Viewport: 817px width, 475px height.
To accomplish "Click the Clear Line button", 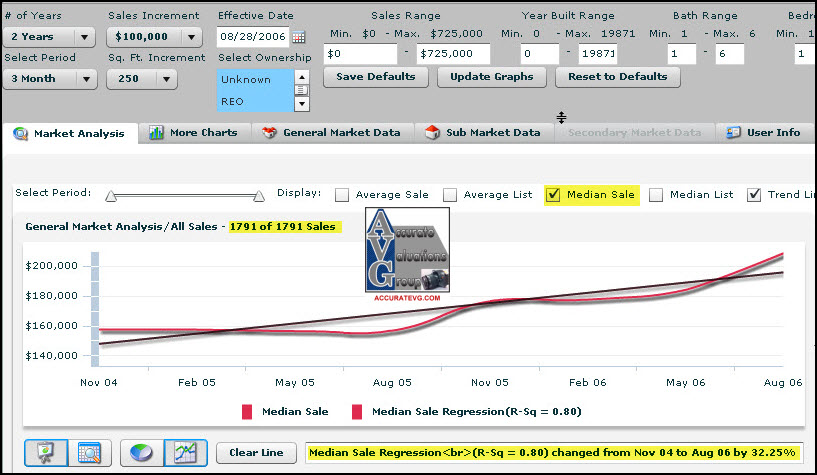I will point(256,453).
